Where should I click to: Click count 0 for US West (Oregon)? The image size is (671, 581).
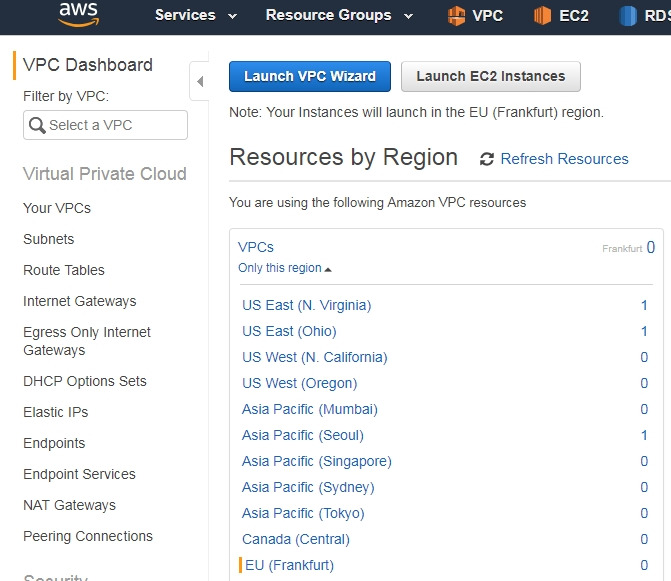point(644,383)
